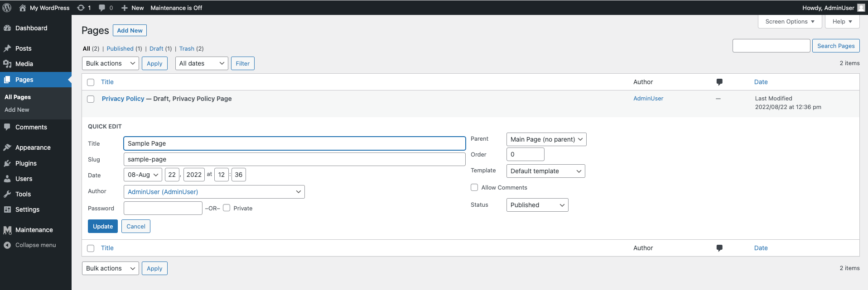Tick the select-all checkbox in footer
The width and height of the screenshot is (868, 290).
tap(91, 248)
